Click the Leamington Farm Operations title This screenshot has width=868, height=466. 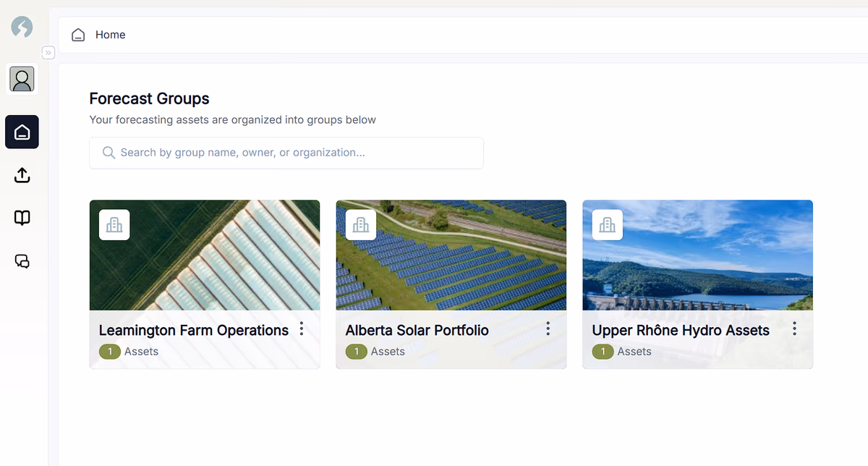tap(194, 330)
